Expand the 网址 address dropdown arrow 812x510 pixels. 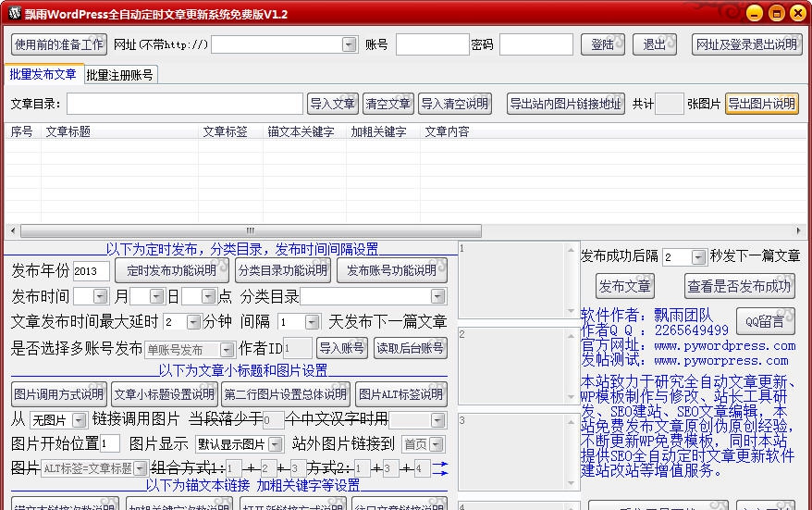350,44
